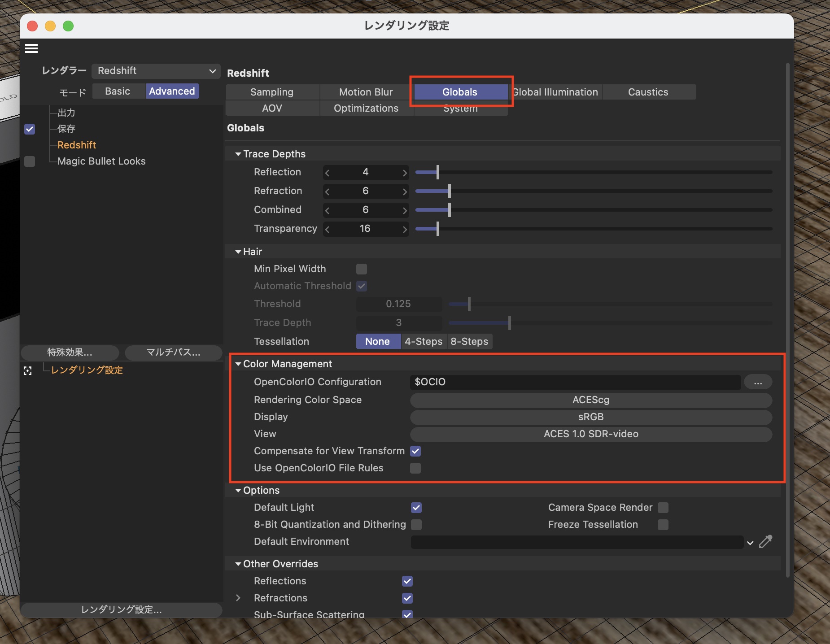The width and height of the screenshot is (830, 644).
Task: Open the Optimizations tab
Action: click(x=366, y=108)
